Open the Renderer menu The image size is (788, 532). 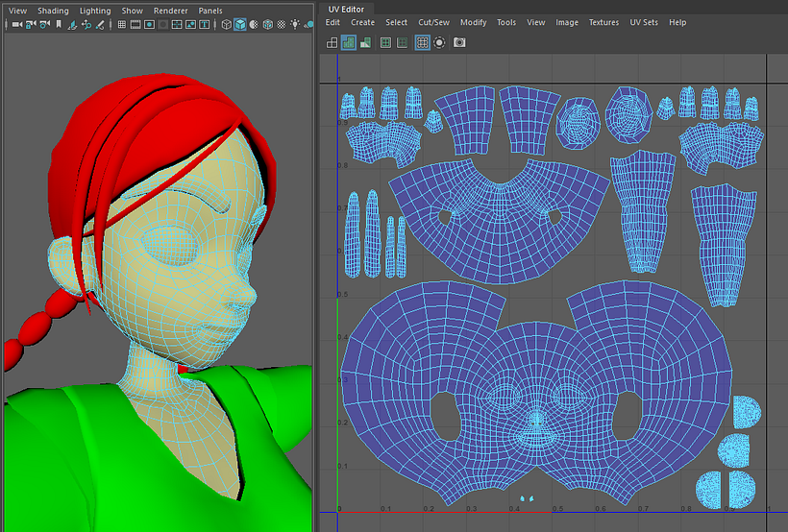[x=170, y=11]
